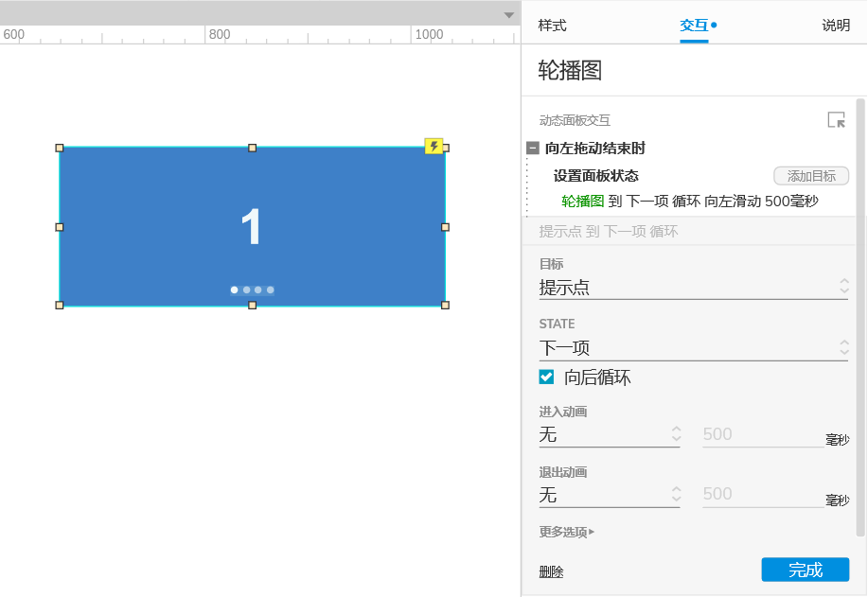
Task: Select the 轮播图 到 下一项 action row
Action: coord(689,201)
